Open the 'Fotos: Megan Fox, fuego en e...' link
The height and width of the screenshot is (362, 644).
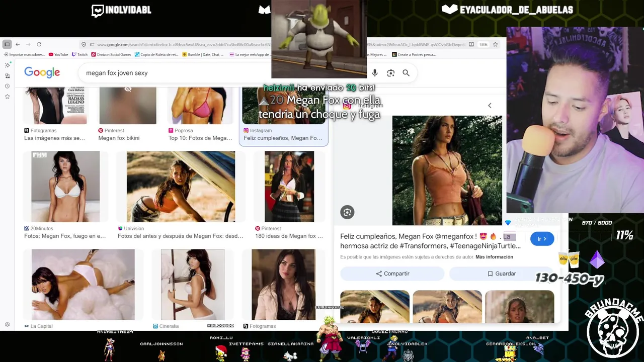click(x=65, y=236)
